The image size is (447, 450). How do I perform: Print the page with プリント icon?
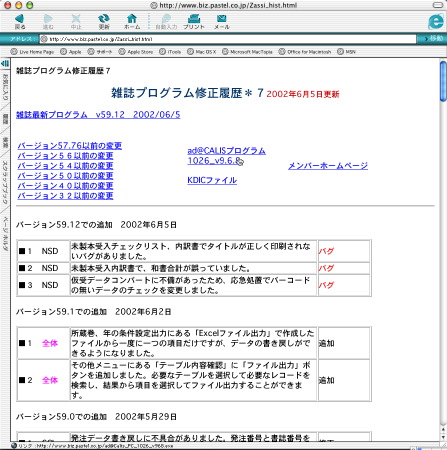pos(194,22)
